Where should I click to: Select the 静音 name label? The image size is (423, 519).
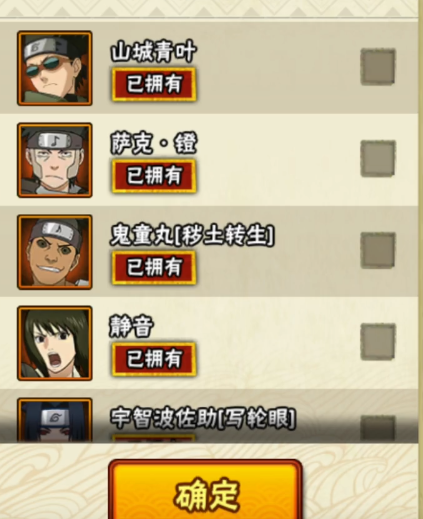click(132, 327)
